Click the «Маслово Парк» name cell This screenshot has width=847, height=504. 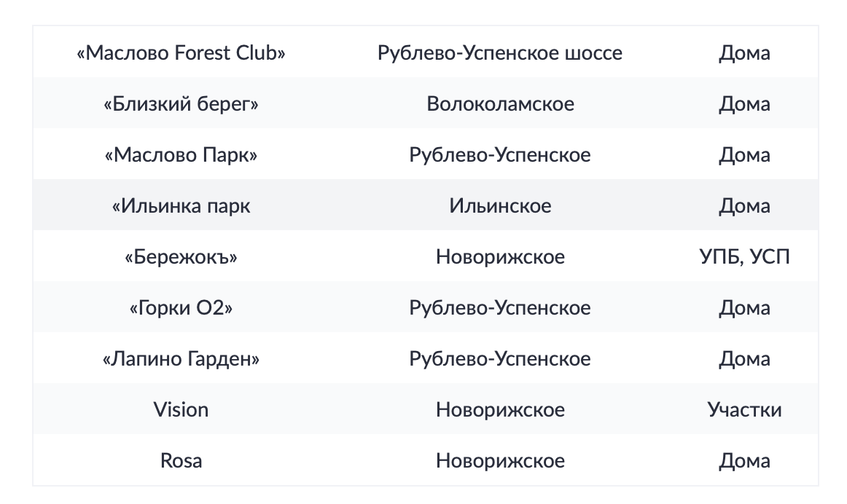click(181, 155)
